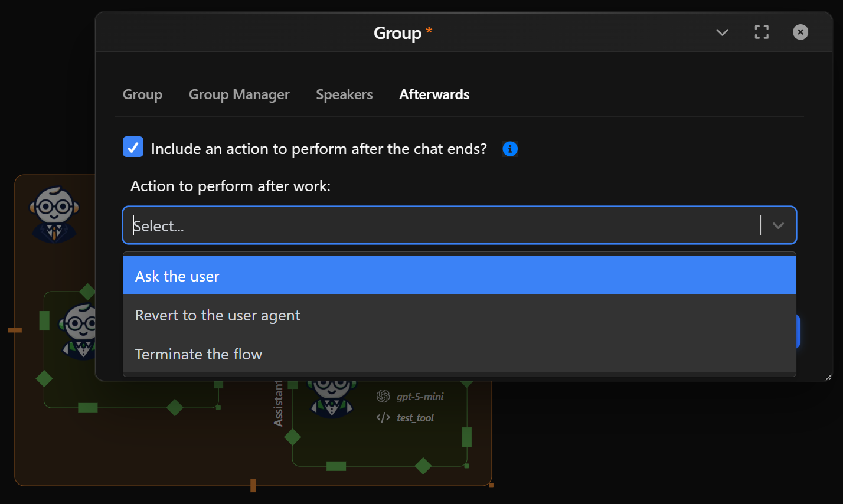
Task: Uncheck the after-chat action checkbox
Action: coord(133,146)
